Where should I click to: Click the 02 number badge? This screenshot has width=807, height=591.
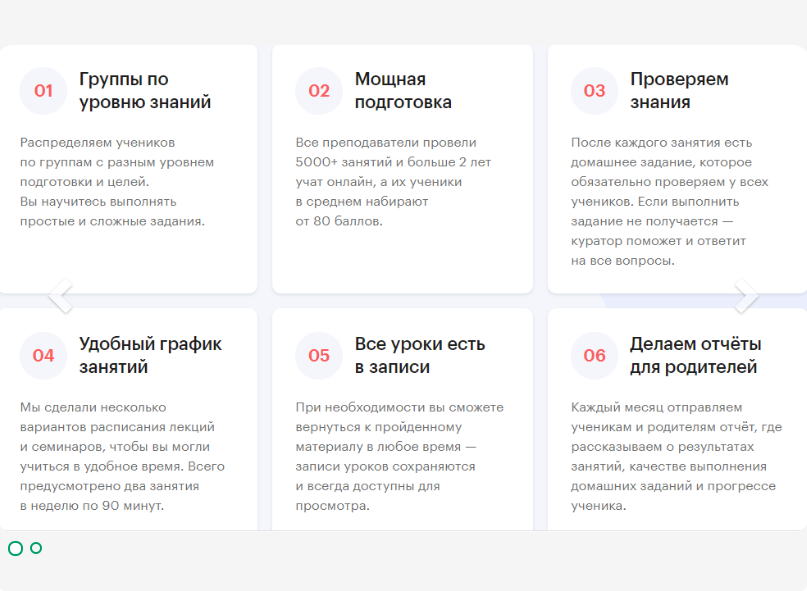tap(319, 91)
